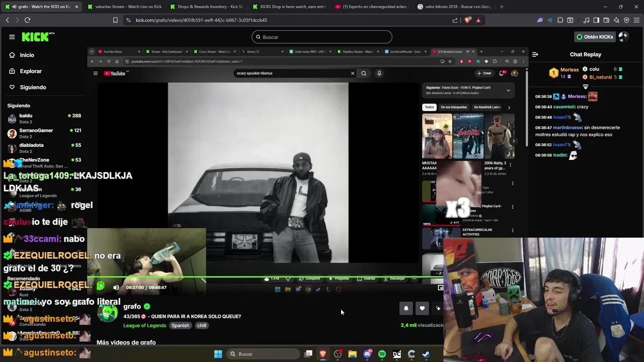Open Brave VPN shield icon

pos(626,20)
